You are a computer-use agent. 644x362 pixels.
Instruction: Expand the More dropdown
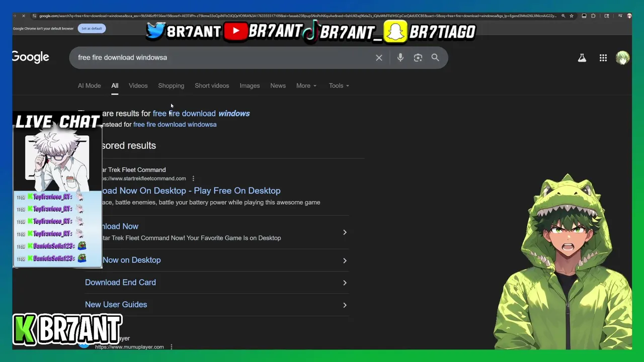click(x=306, y=85)
